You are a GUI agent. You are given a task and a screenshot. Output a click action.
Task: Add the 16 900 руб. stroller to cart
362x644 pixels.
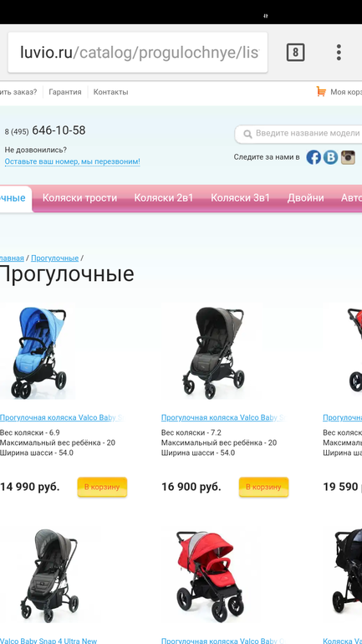pos(263,487)
